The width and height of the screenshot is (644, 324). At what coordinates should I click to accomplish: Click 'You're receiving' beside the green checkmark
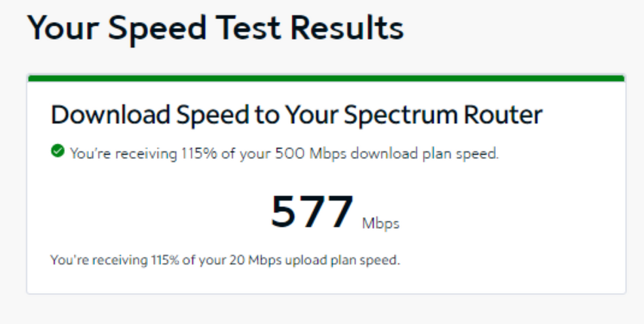click(124, 154)
